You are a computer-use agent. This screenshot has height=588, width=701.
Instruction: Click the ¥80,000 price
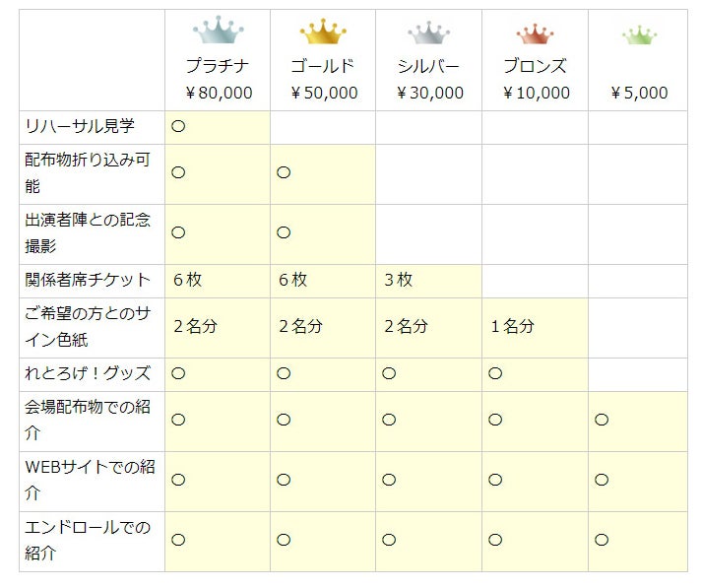pyautogui.click(x=218, y=94)
